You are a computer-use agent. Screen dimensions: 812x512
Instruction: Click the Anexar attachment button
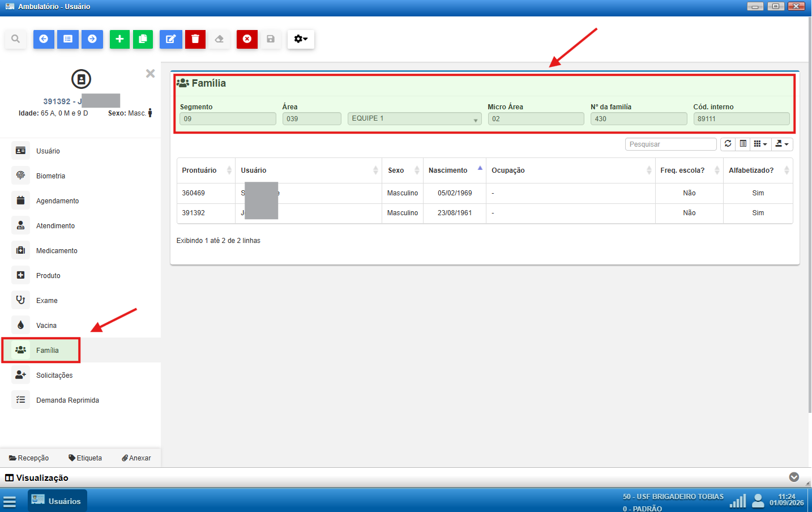(x=136, y=458)
